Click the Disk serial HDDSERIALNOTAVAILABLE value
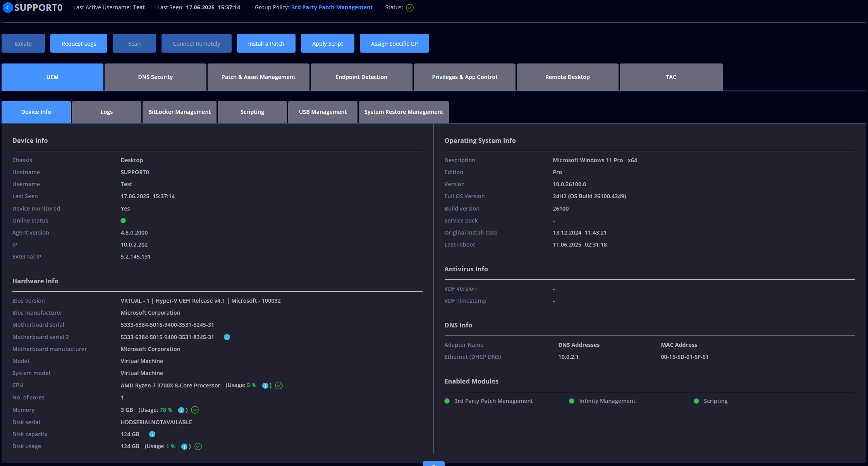This screenshot has height=466, width=868. point(156,422)
